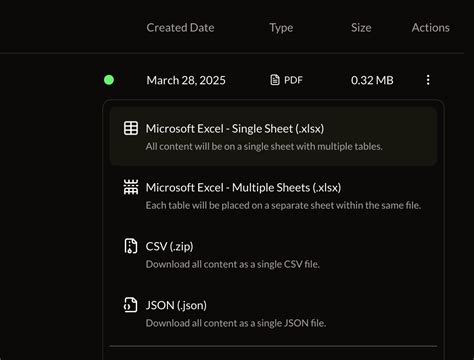Select Microsoft Excel - Single Sheet option
Screen dimensions: 474x360
tap(273, 136)
